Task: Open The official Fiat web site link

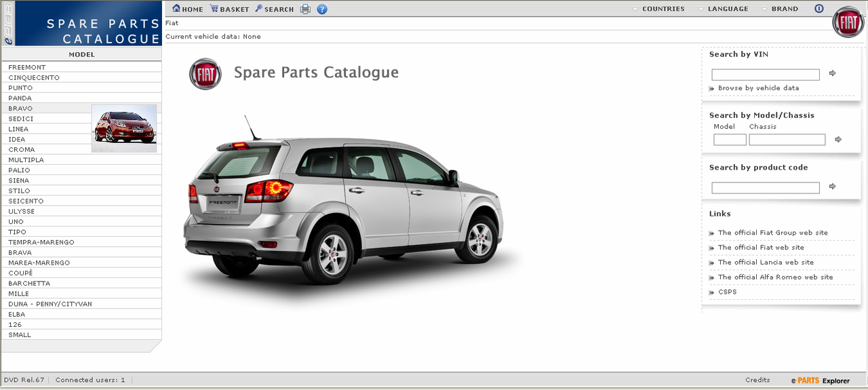Action: pyautogui.click(x=761, y=248)
